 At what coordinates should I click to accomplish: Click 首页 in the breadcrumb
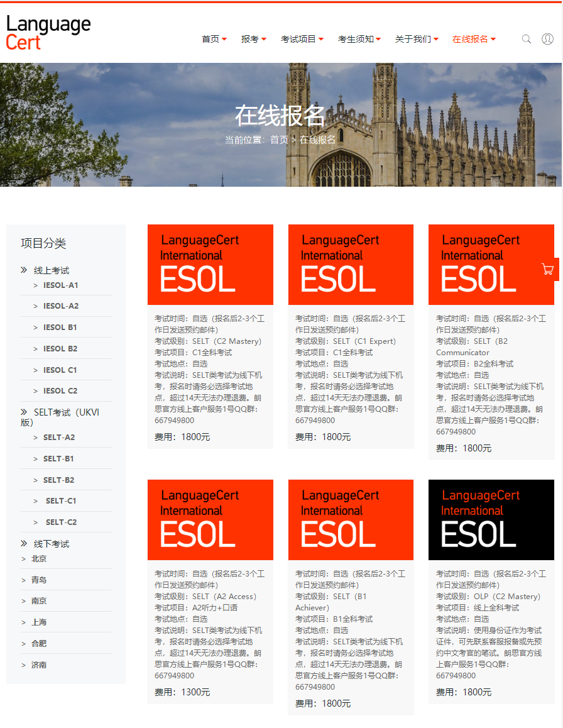point(279,140)
